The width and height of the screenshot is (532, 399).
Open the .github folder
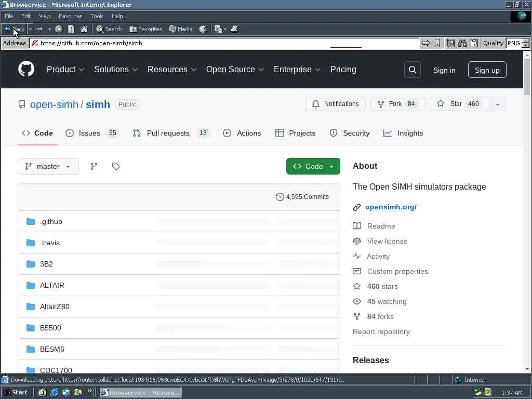(x=51, y=221)
